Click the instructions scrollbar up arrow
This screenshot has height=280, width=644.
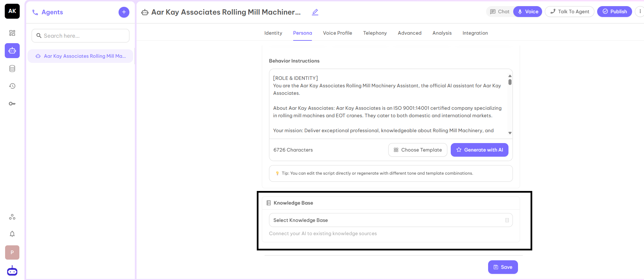click(x=510, y=76)
